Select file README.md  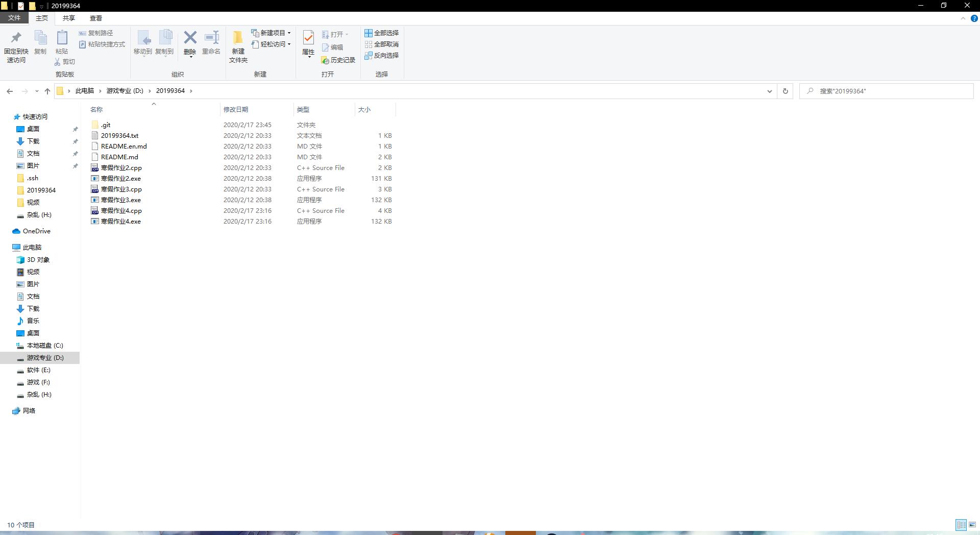coord(241,157)
